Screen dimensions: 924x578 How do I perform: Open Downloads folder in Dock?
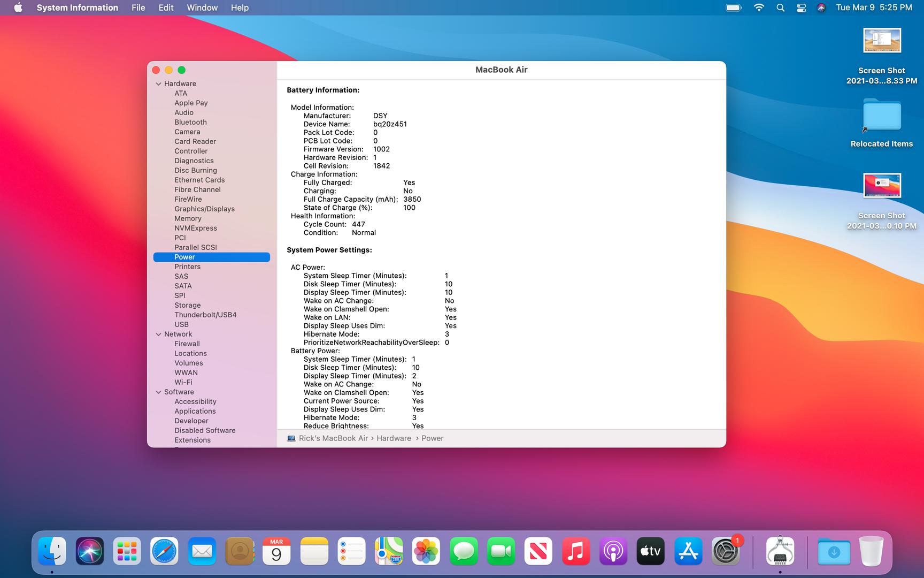click(834, 551)
